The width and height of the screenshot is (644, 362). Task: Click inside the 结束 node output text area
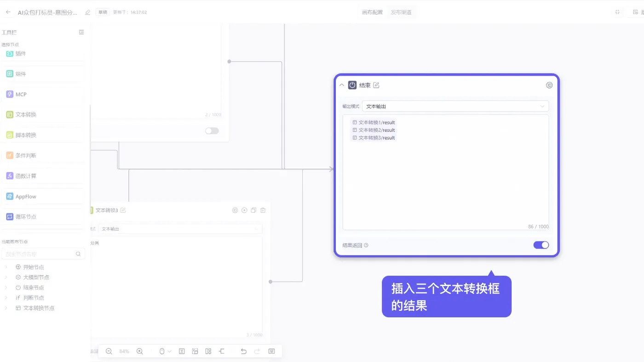click(446, 172)
